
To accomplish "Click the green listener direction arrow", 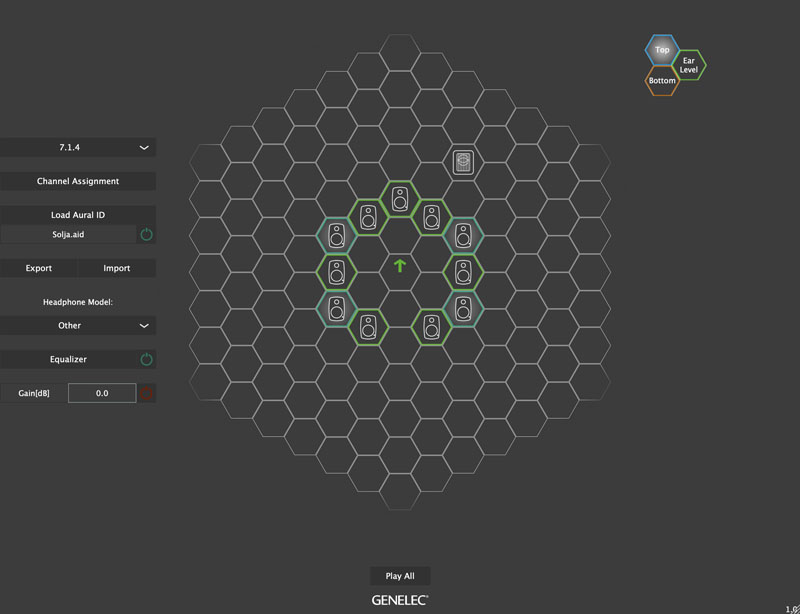I will point(400,265).
